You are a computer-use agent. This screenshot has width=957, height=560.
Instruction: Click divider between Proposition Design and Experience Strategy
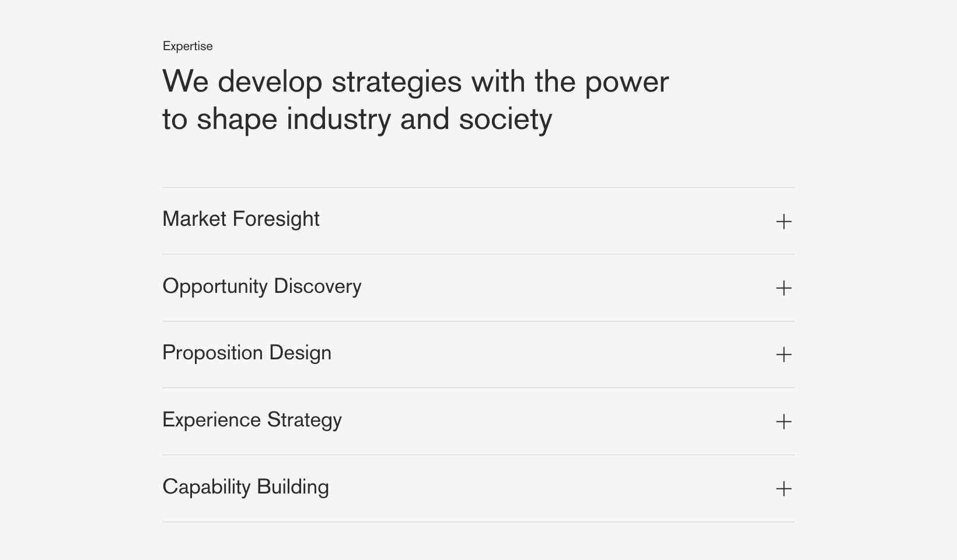click(x=478, y=387)
